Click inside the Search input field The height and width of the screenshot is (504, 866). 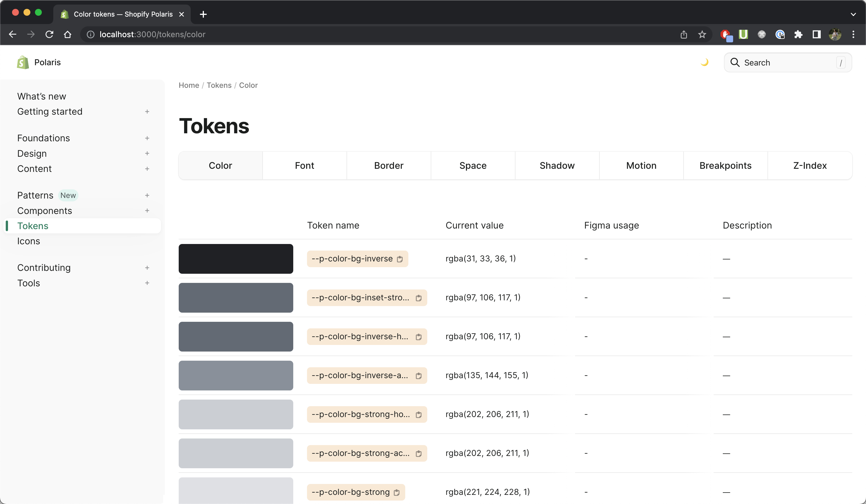(787, 62)
